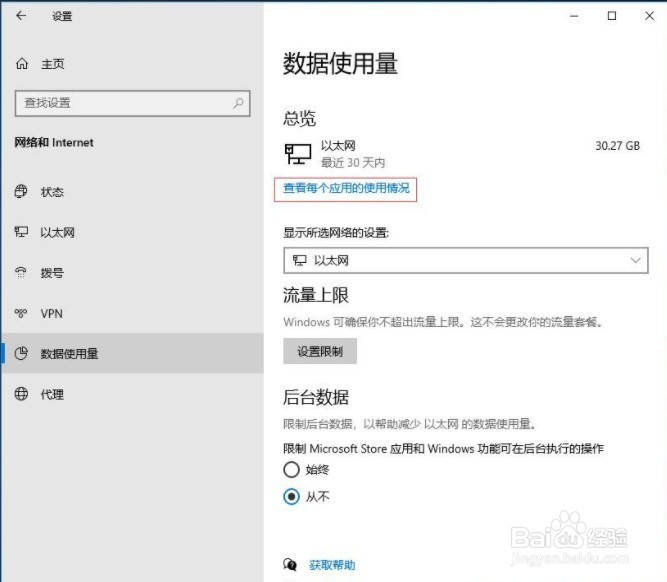Click the globe icon beside 状态

21,191
